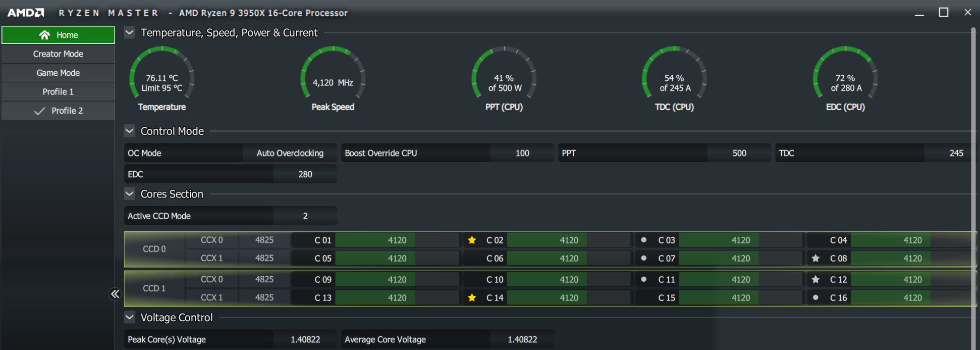Image resolution: width=980 pixels, height=350 pixels.
Task: Collapse the Cores Section
Action: [x=130, y=194]
